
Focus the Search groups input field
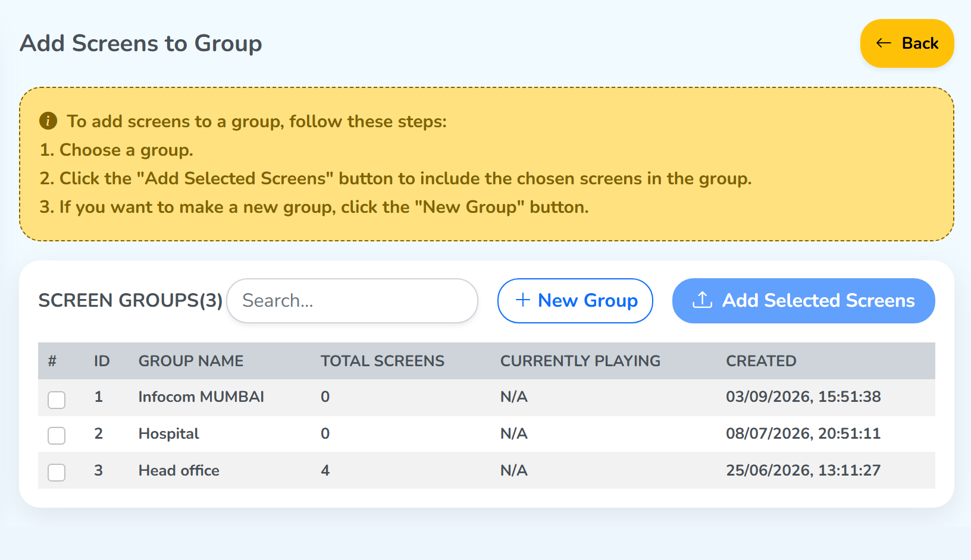[x=352, y=301]
